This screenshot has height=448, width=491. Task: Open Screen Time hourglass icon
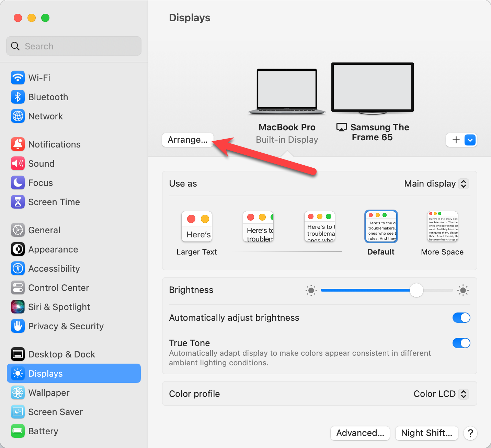coord(18,202)
